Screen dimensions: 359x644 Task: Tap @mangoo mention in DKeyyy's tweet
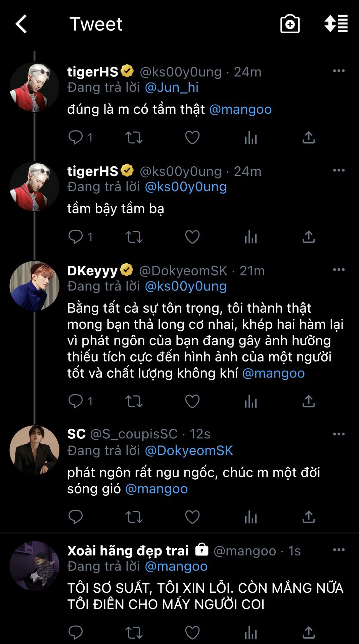(273, 373)
